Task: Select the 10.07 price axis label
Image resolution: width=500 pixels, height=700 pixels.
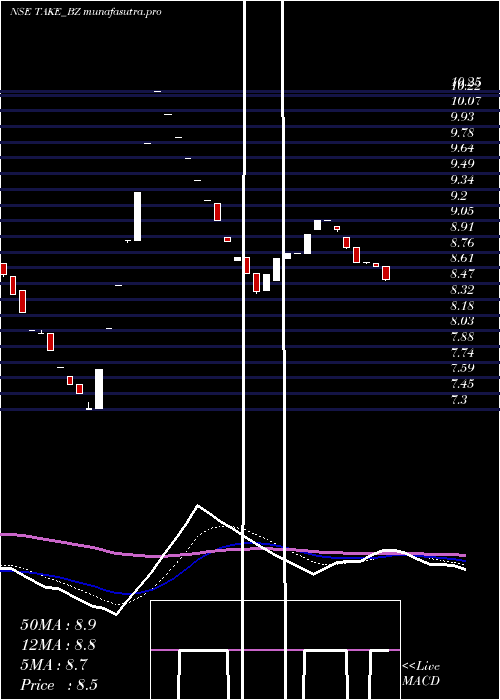Action: point(466,101)
